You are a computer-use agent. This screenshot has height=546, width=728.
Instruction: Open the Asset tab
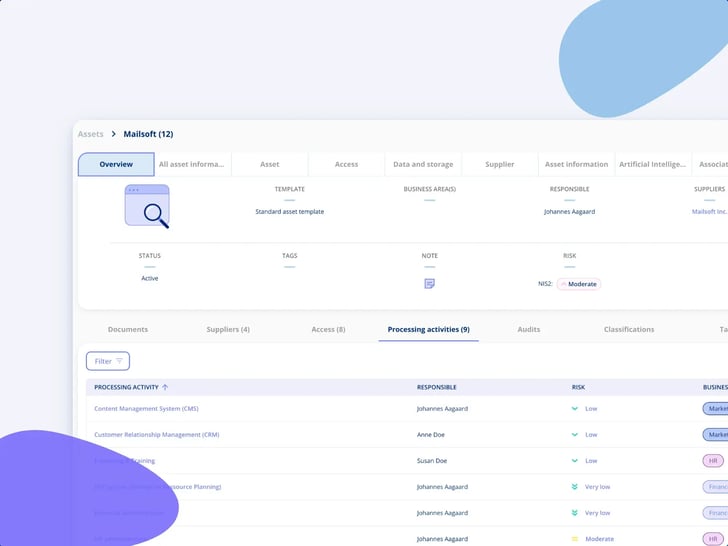pyautogui.click(x=270, y=164)
